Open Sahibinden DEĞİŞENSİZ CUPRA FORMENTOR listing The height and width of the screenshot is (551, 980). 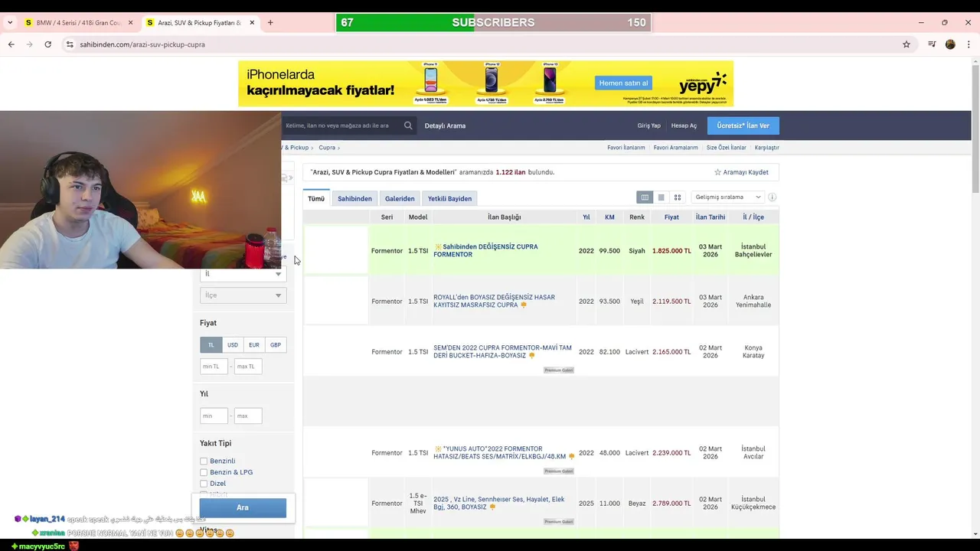[485, 251]
